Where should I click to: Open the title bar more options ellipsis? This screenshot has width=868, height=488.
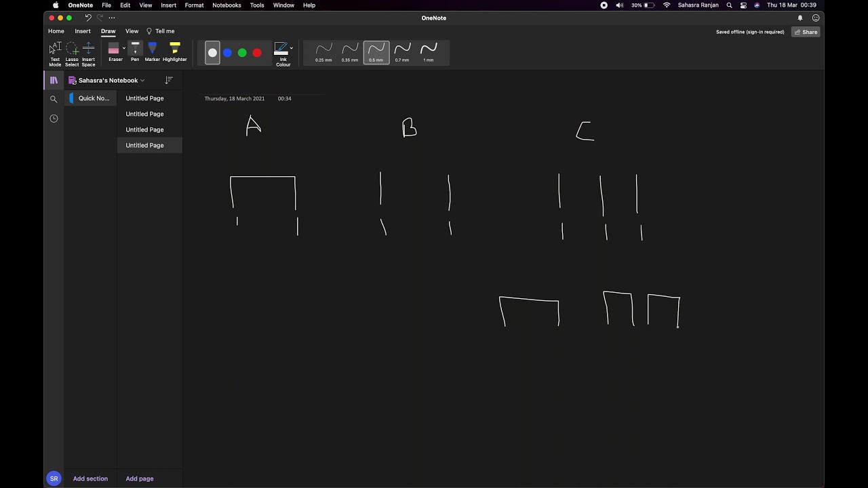[x=112, y=18]
